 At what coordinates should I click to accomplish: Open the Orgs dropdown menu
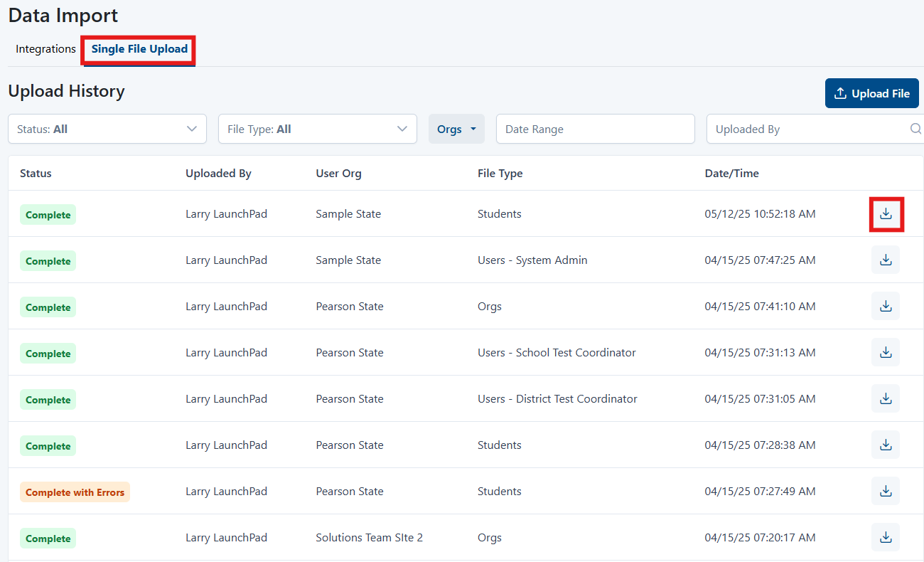(x=456, y=129)
